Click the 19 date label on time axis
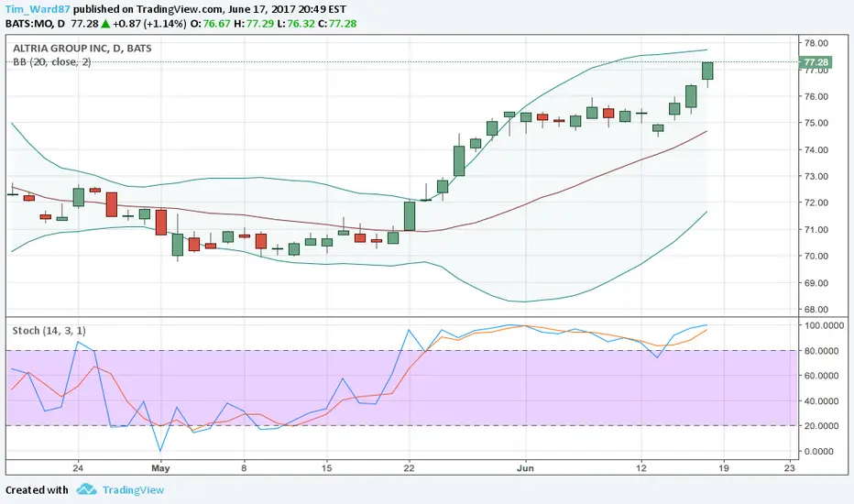The height and width of the screenshot is (504, 854). coord(723,467)
